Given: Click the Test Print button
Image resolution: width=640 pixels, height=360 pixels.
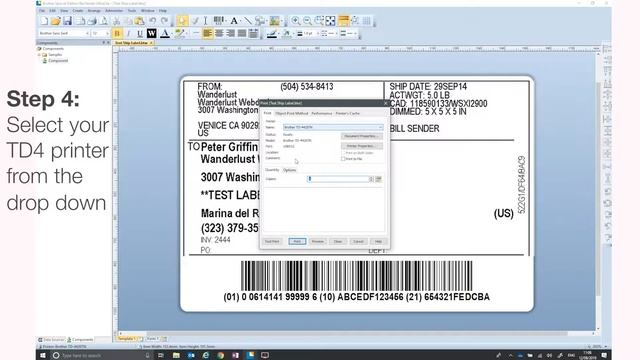Looking at the screenshot, I should [x=272, y=242].
